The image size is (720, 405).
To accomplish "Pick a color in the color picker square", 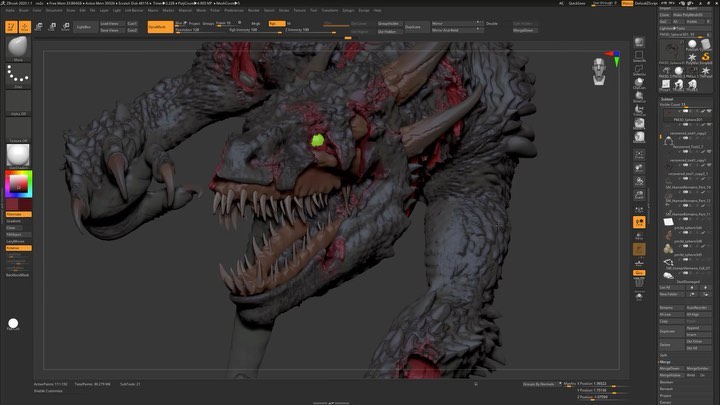I will pos(18,184).
